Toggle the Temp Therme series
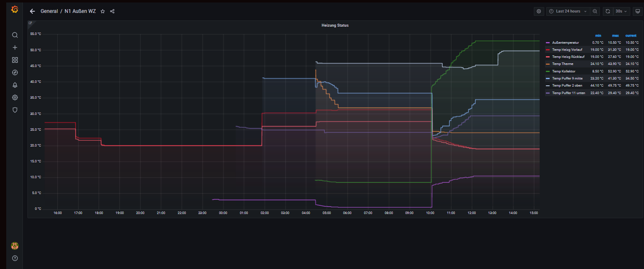644x269 pixels. click(x=563, y=64)
